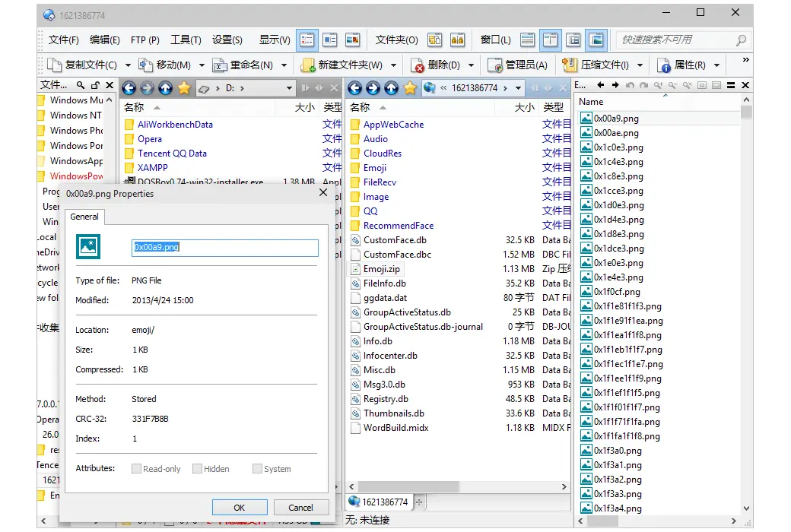Click the filename field showing 0x00a9.png
The height and width of the screenshot is (532, 791).
(x=225, y=247)
